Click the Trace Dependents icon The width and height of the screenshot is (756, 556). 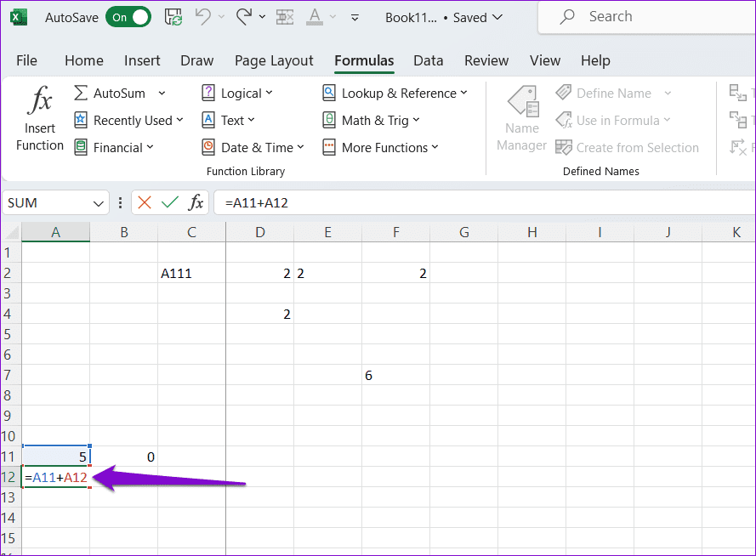coord(738,120)
